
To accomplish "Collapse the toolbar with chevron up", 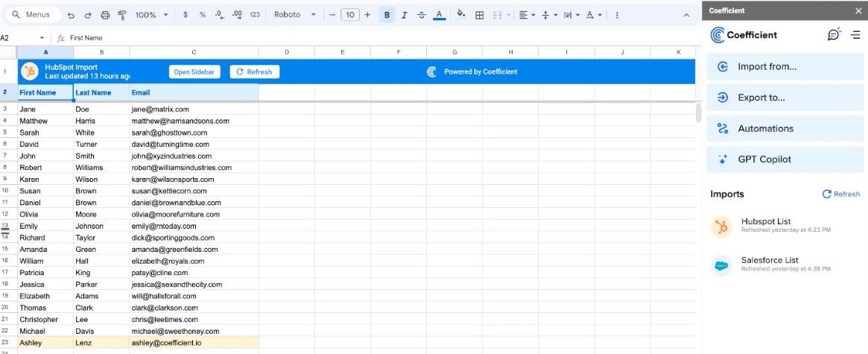I will [686, 15].
